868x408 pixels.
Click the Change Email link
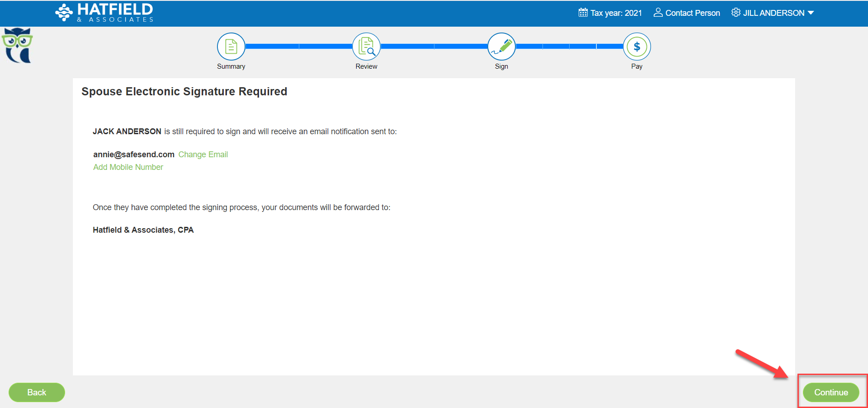click(x=203, y=155)
